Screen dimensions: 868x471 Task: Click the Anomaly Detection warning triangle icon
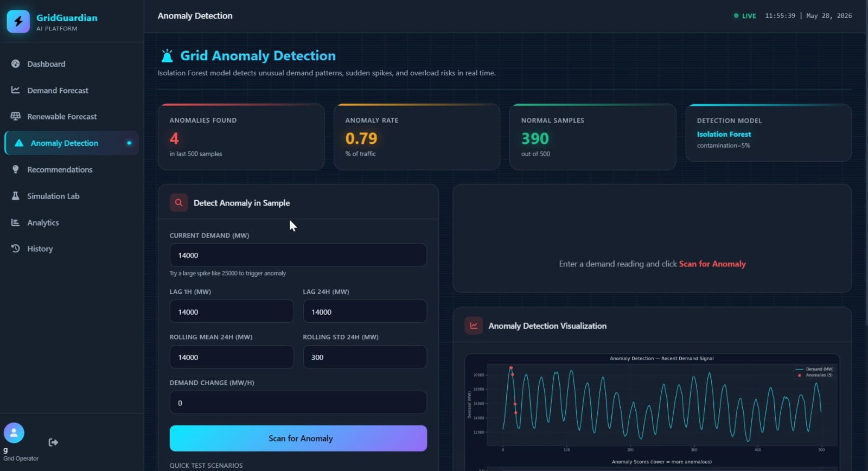[19, 143]
